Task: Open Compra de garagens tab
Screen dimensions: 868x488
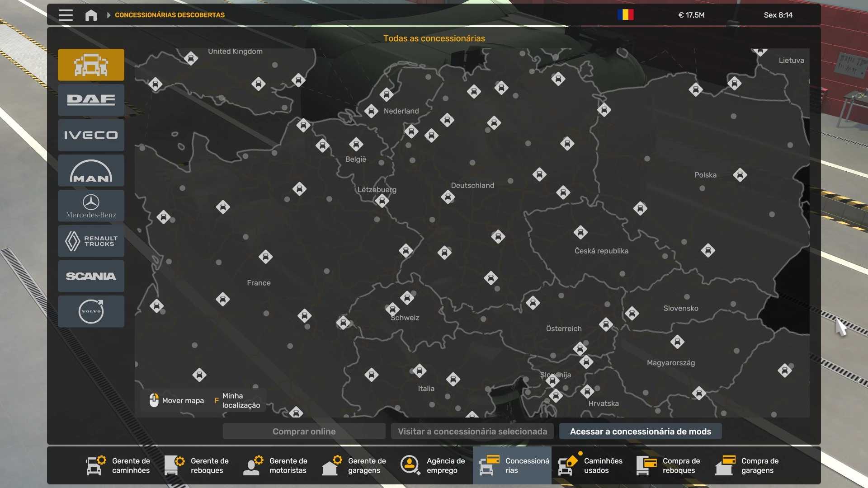Action: coord(748,465)
